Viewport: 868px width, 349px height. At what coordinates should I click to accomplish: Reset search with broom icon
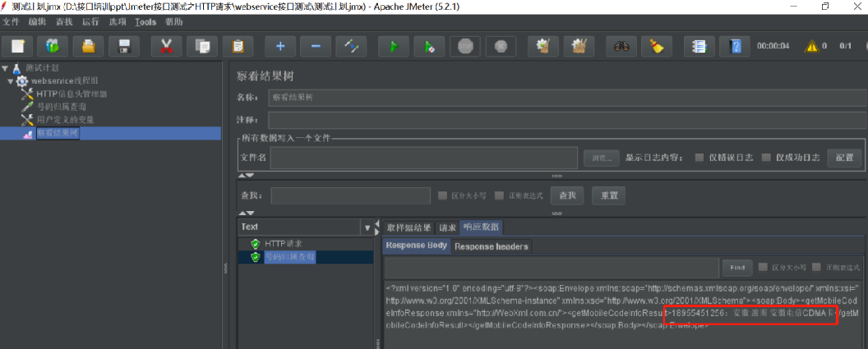[x=657, y=46]
